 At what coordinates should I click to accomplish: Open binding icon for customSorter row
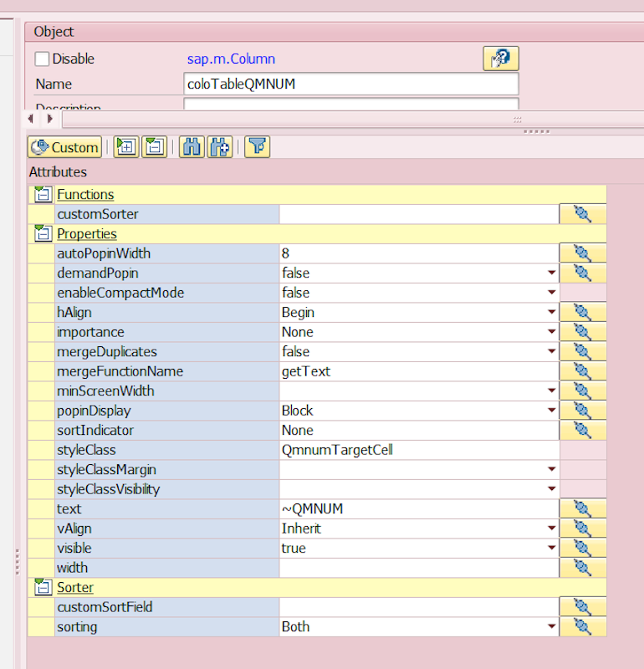click(x=583, y=214)
